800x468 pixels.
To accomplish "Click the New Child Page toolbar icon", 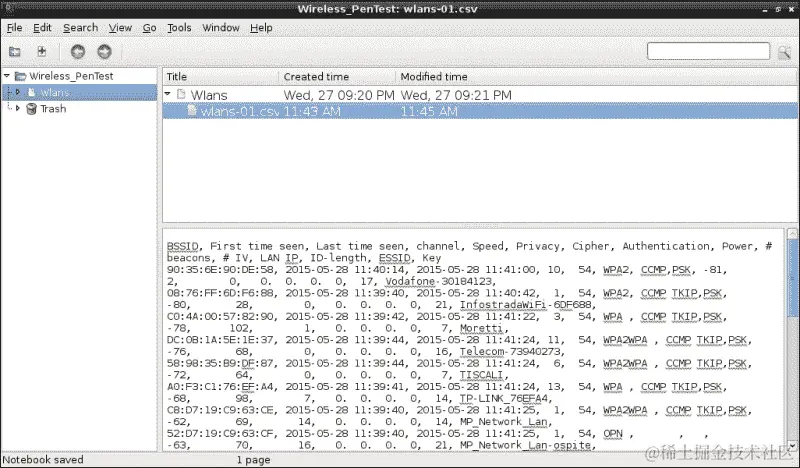I will [x=42, y=51].
